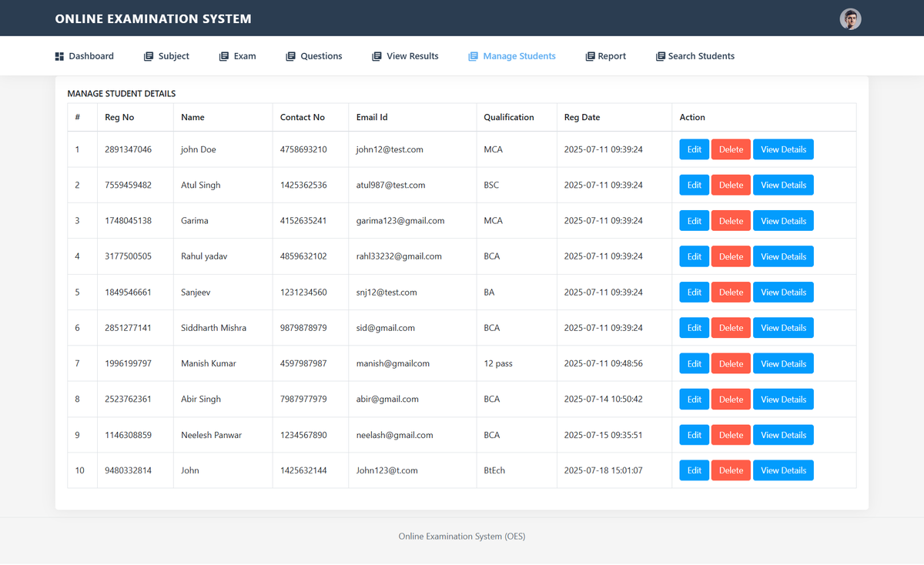Image resolution: width=924 pixels, height=565 pixels.
Task: Click the Report menu icon
Action: (x=590, y=56)
